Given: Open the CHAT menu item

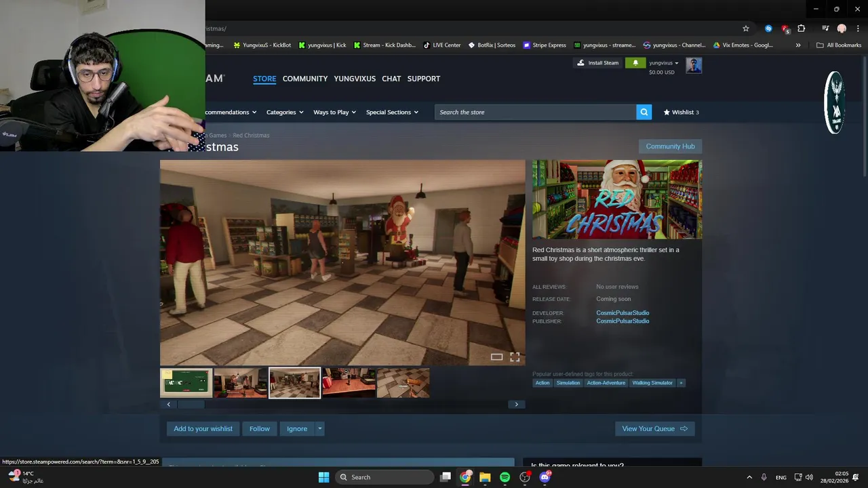Looking at the screenshot, I should (391, 79).
